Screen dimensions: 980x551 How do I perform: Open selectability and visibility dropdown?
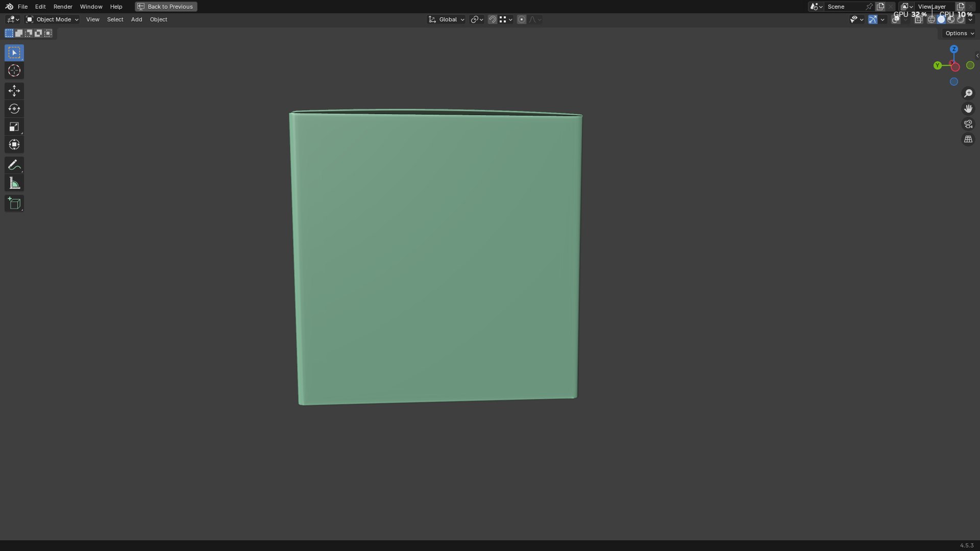[x=856, y=19]
